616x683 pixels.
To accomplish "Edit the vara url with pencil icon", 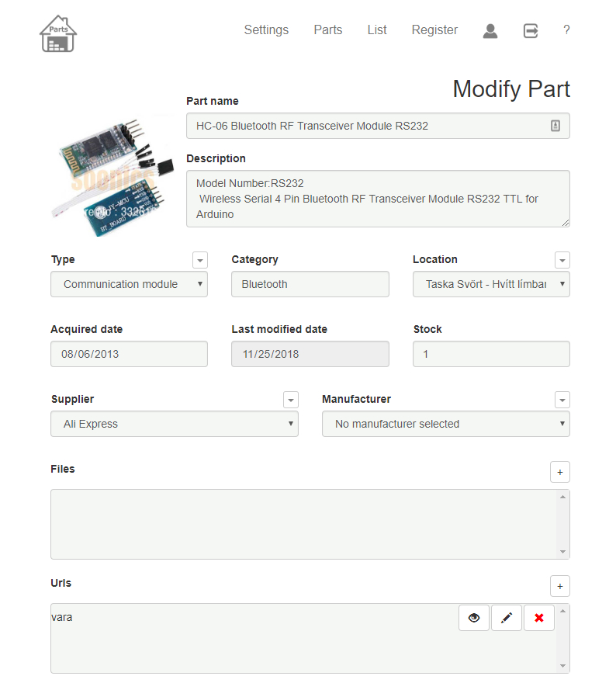I will coord(507,618).
